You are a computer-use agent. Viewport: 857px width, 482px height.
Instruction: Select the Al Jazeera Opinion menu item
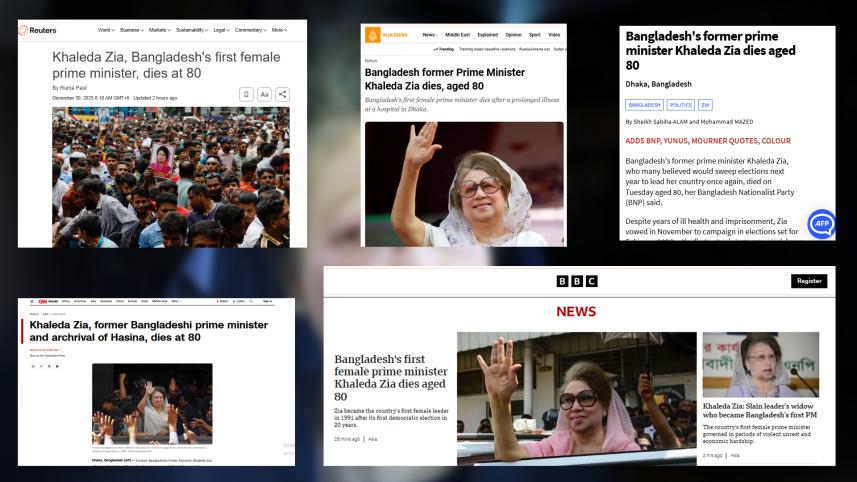[x=513, y=35]
